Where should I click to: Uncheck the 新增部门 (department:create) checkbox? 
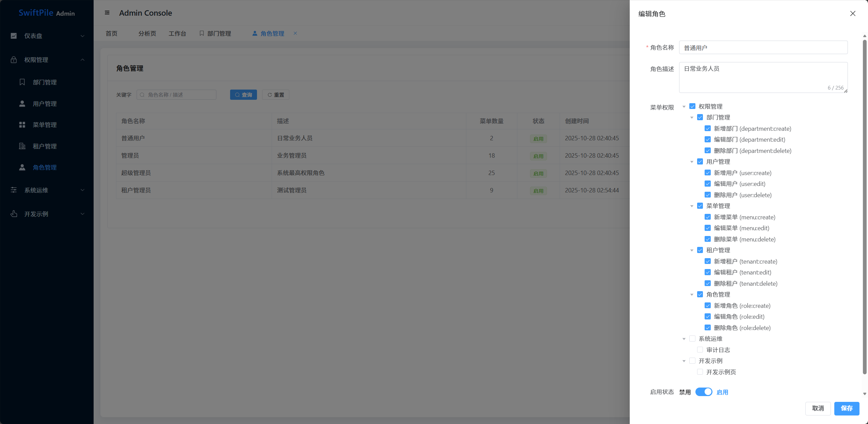click(x=708, y=128)
